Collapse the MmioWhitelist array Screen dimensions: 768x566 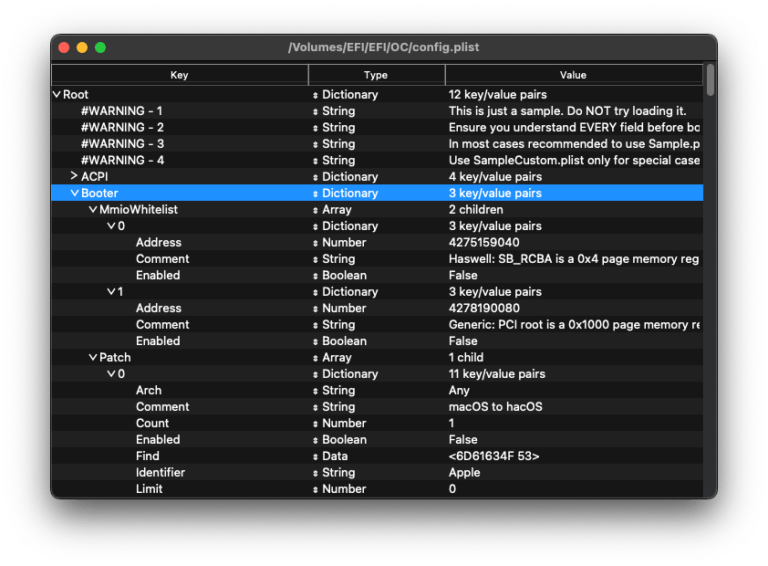[93, 210]
